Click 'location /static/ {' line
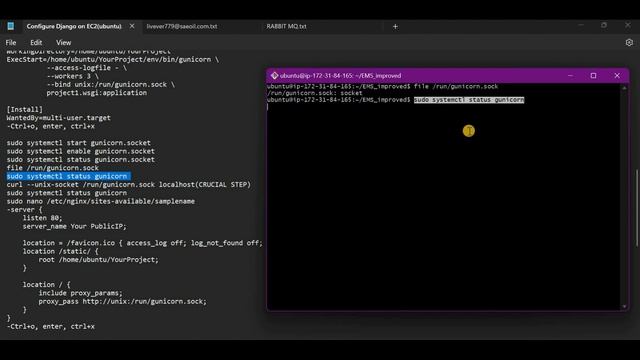This screenshot has height=360, width=640. tap(60, 251)
